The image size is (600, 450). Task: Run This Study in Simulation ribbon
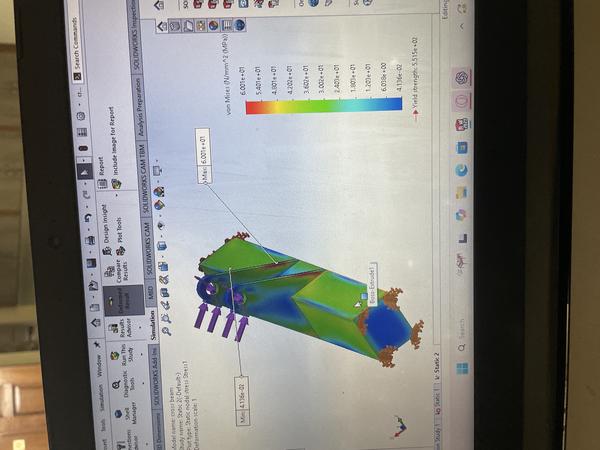click(124, 355)
